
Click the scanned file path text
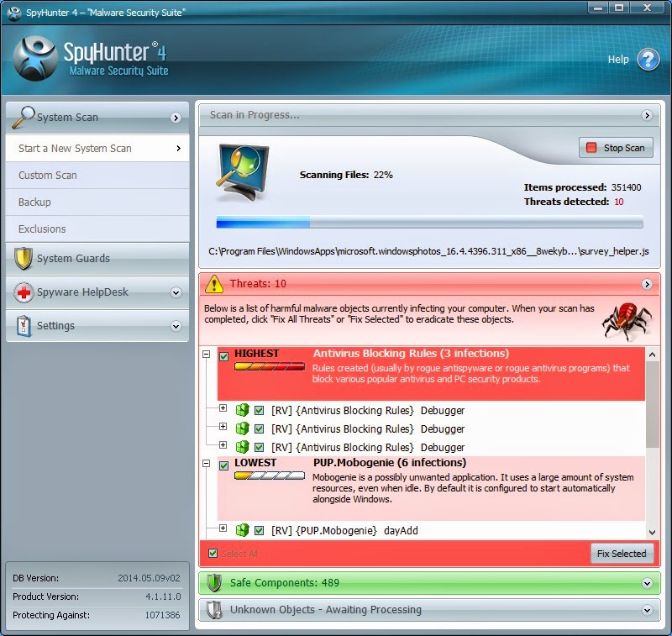[428, 251]
